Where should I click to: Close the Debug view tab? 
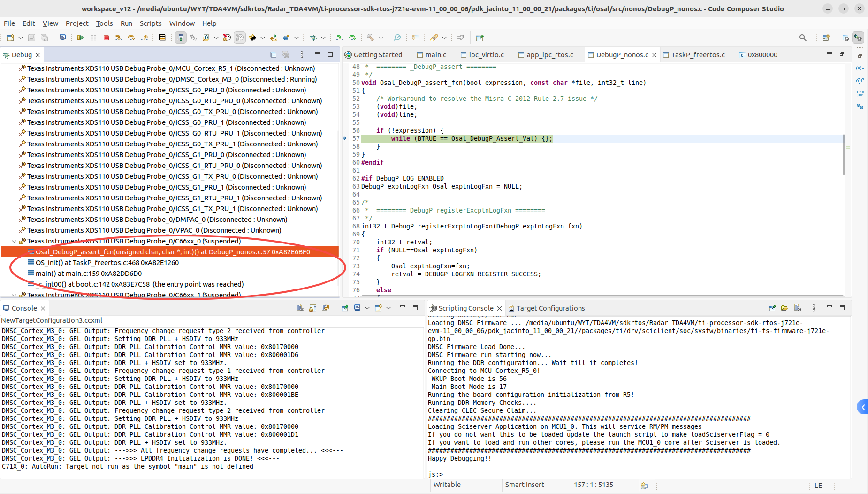click(38, 55)
